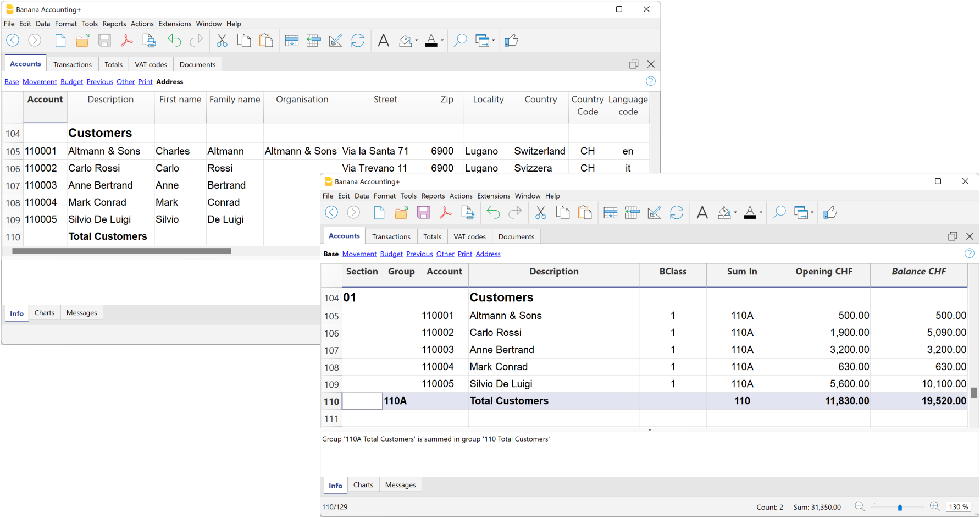
Task: Click the Find magnifier icon in the front window
Action: pyautogui.click(x=779, y=213)
